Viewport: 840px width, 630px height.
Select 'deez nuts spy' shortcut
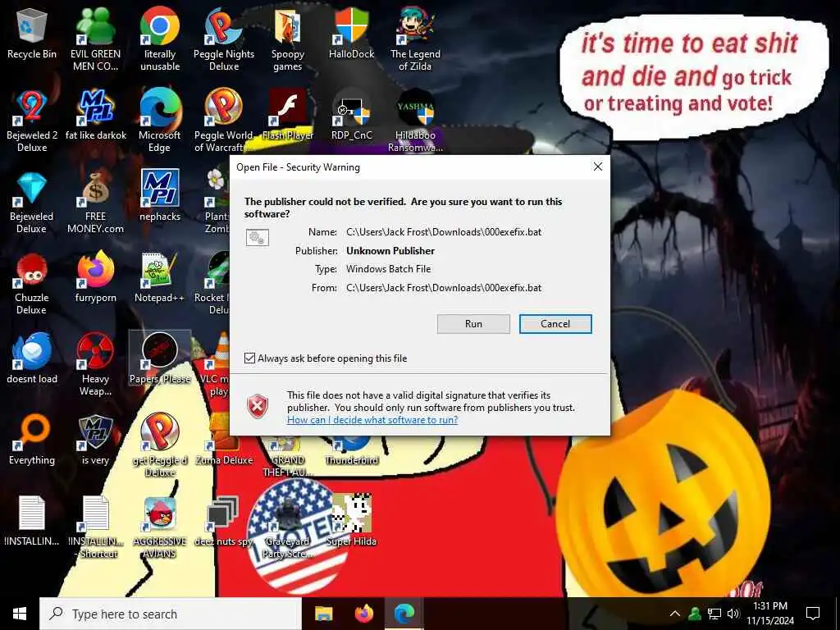pos(223,521)
